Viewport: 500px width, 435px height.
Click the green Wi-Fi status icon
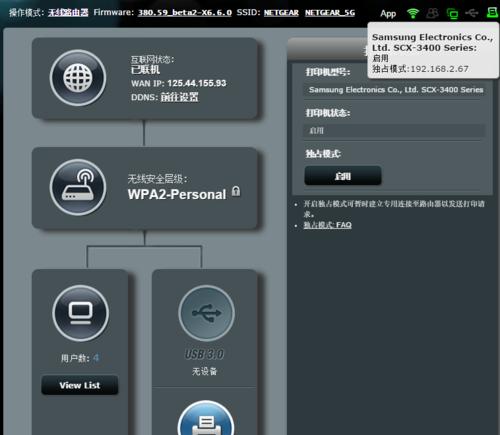tap(413, 13)
